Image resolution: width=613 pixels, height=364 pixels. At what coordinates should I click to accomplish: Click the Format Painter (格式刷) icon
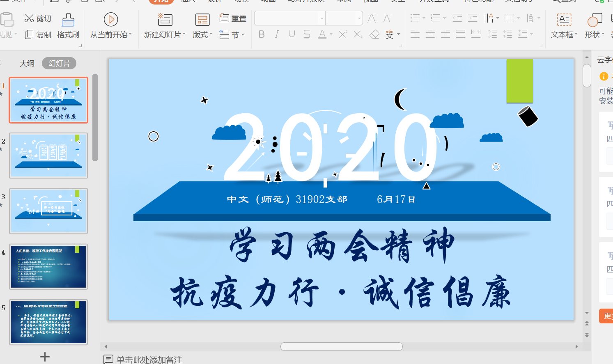[68, 20]
